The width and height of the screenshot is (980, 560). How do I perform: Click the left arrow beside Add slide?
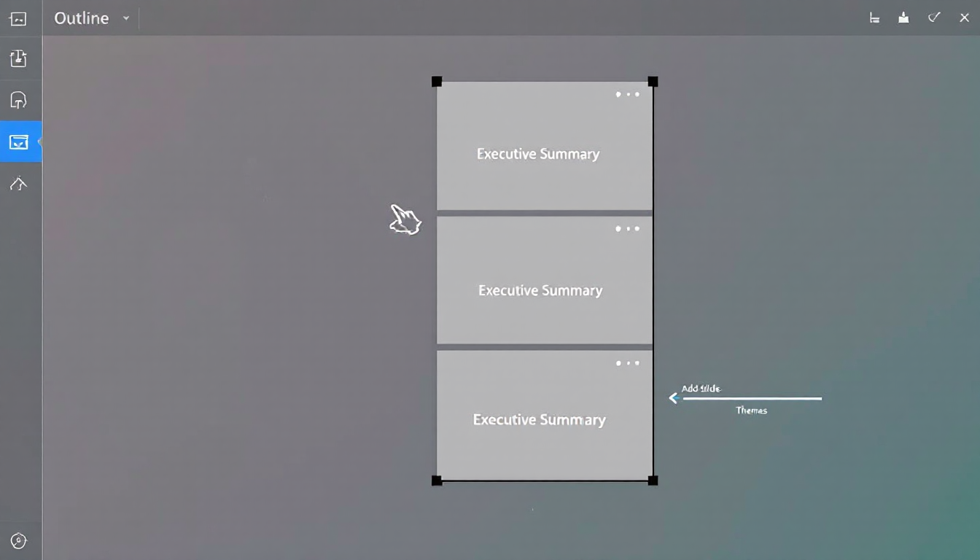click(x=674, y=398)
